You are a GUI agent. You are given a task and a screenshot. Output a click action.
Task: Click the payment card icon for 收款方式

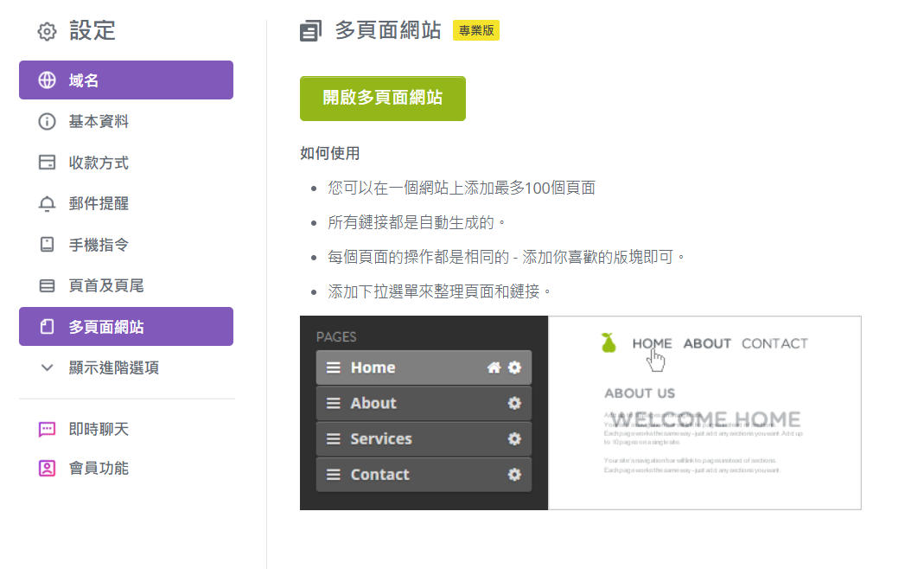point(48,163)
